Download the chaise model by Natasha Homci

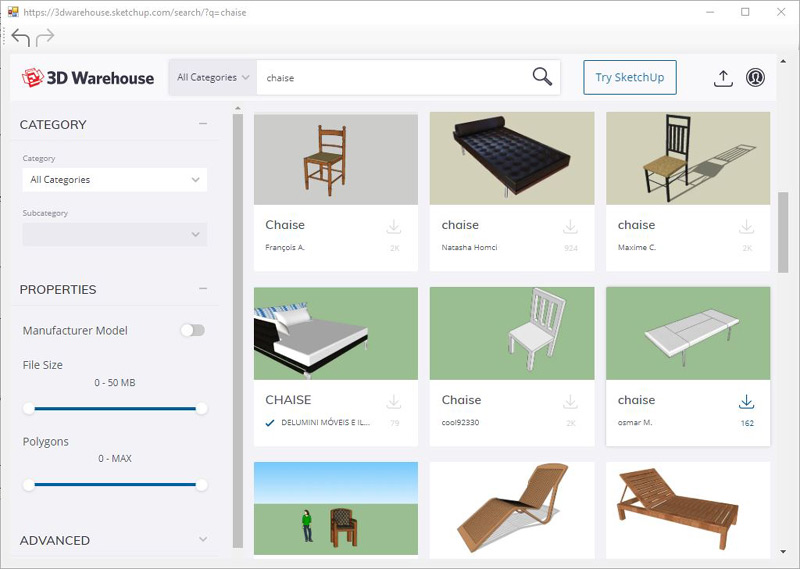(x=570, y=227)
